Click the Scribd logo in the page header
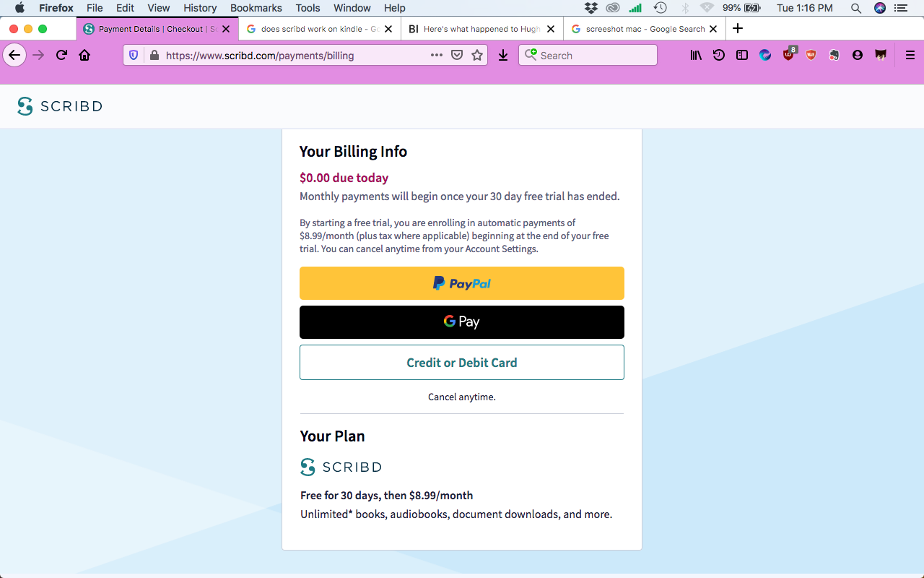The width and height of the screenshot is (924, 578). pos(60,106)
